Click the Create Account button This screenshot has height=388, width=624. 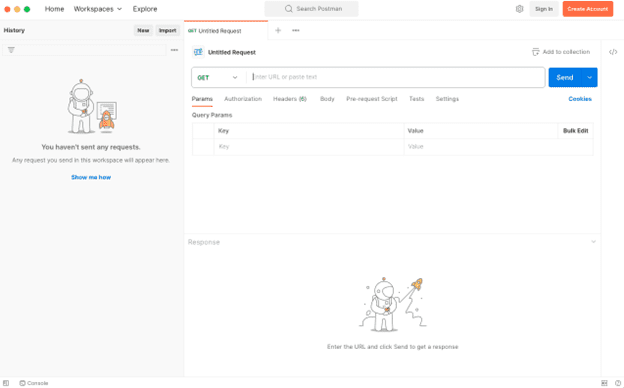[x=588, y=9]
